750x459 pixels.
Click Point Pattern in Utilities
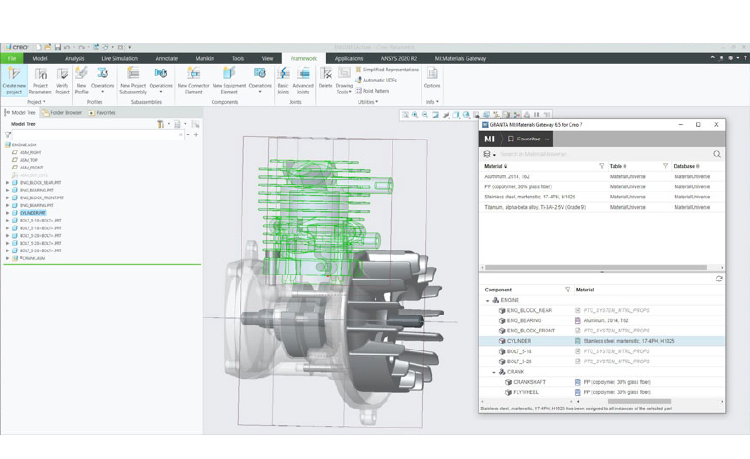[x=372, y=91]
